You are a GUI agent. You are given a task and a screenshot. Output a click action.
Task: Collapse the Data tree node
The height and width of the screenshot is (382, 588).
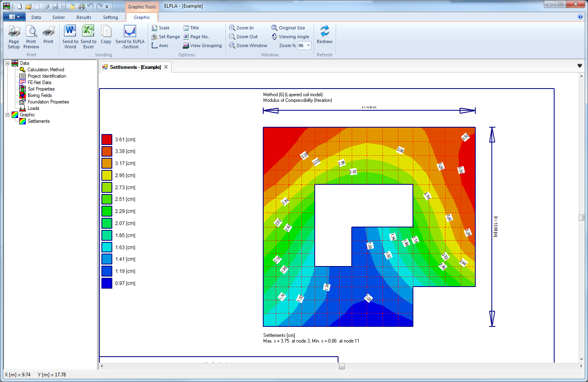click(7, 63)
